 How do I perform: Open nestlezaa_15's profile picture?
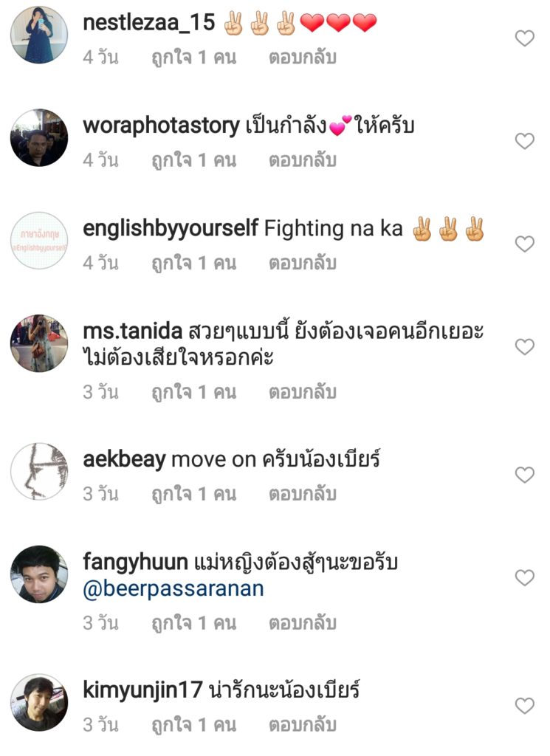click(x=39, y=35)
